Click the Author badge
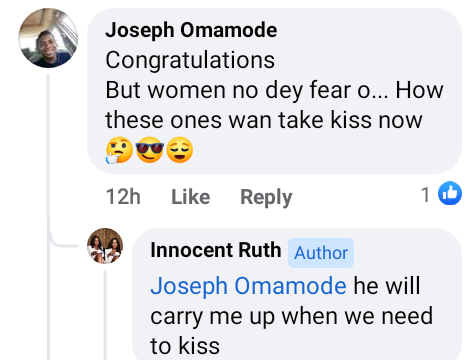The width and height of the screenshot is (473, 360). click(x=321, y=253)
